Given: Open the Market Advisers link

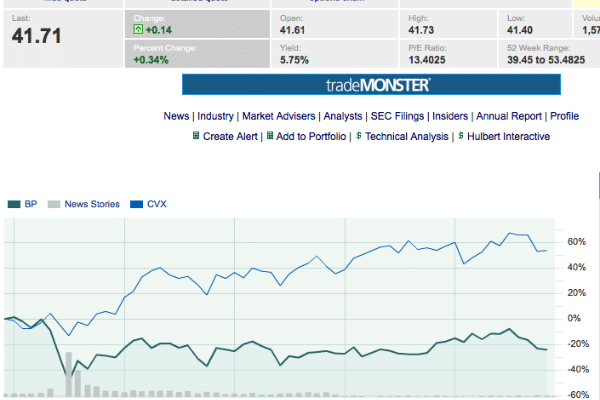Looking at the screenshot, I should click(279, 116).
